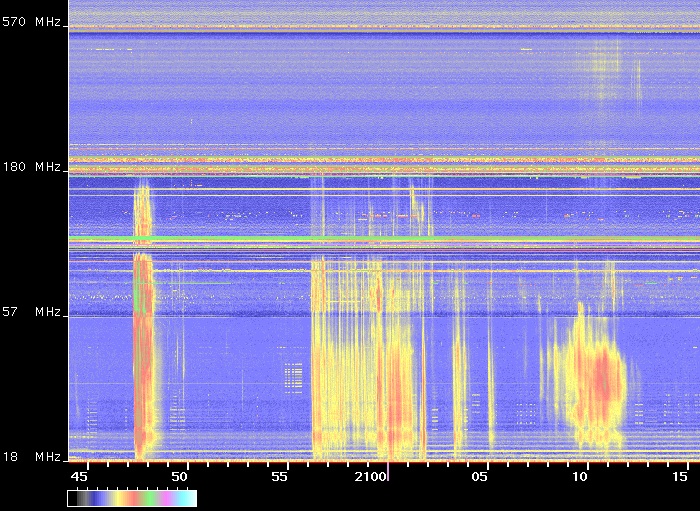Screen dimensions: 700x511
Task: Click the 180 MHz frequency axis label
Action: tap(32, 167)
